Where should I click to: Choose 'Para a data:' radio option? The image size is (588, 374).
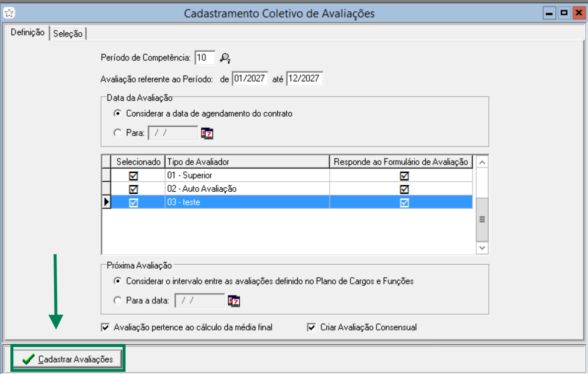click(117, 300)
